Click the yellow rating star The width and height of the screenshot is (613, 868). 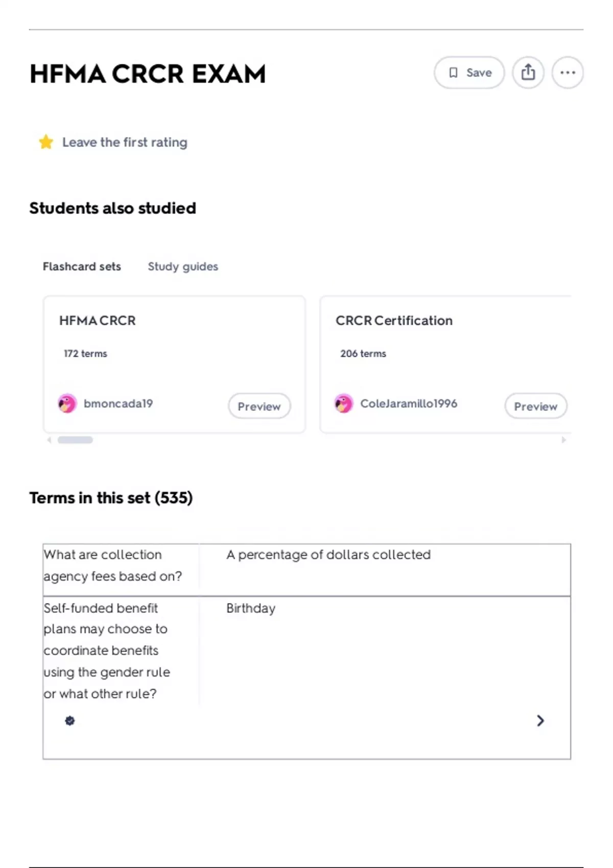click(x=46, y=142)
